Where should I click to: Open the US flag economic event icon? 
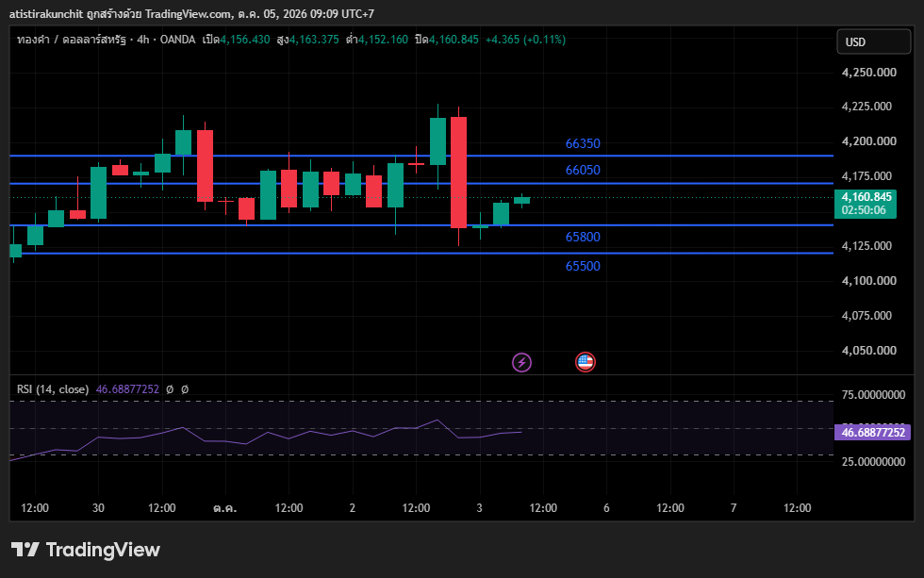click(x=586, y=362)
